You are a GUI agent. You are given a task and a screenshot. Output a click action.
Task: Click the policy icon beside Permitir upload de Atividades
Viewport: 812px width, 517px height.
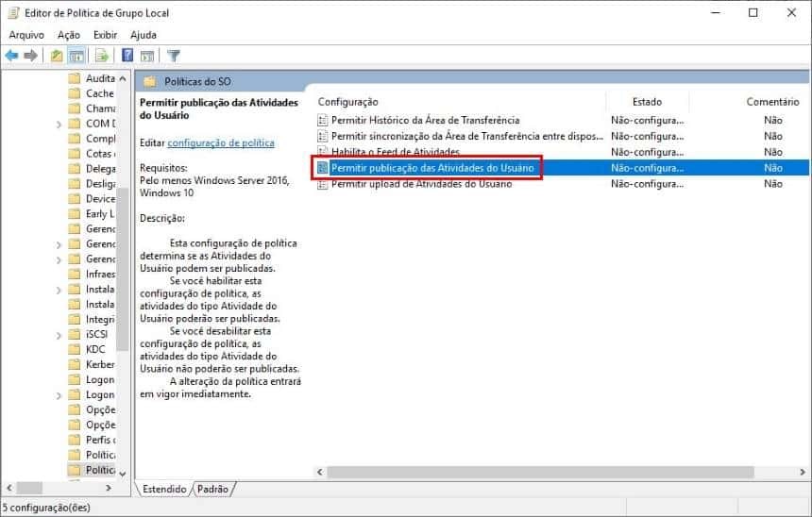pos(323,184)
